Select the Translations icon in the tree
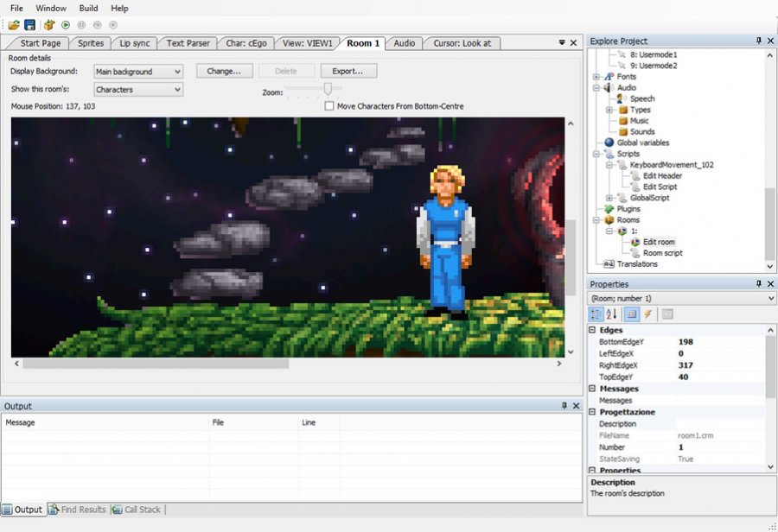 coord(609,263)
